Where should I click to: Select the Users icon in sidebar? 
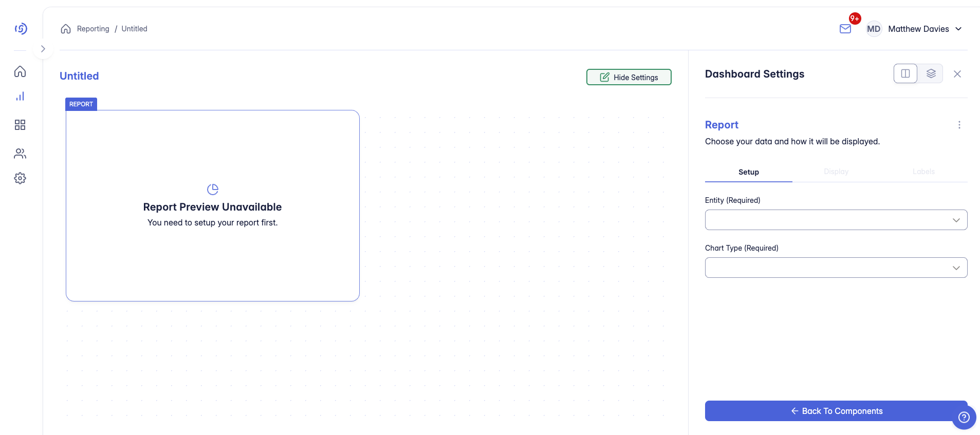[20, 154]
